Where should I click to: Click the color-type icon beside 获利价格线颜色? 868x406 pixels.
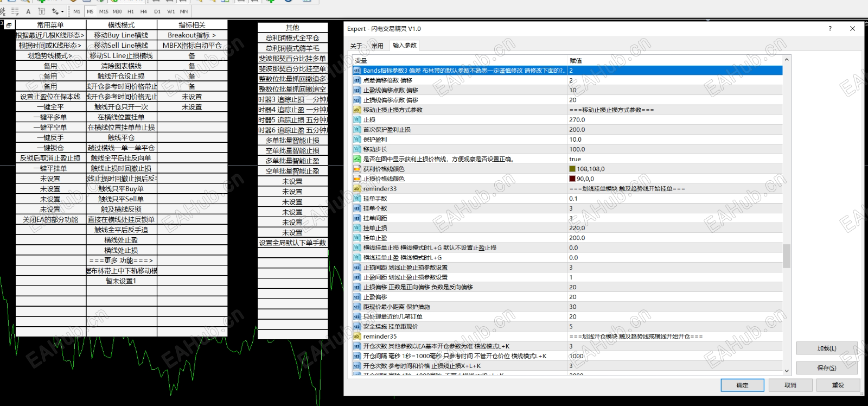(357, 169)
